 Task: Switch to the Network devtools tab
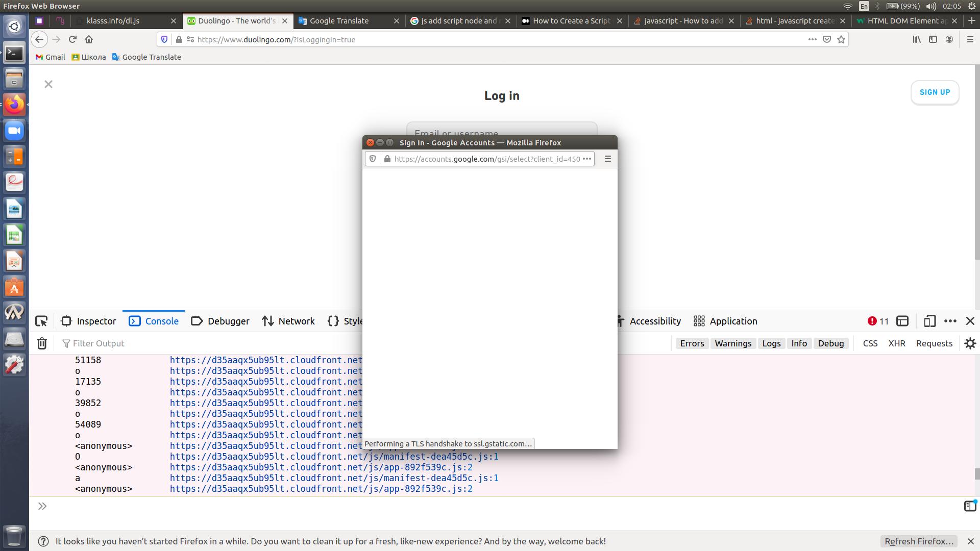[x=288, y=321]
